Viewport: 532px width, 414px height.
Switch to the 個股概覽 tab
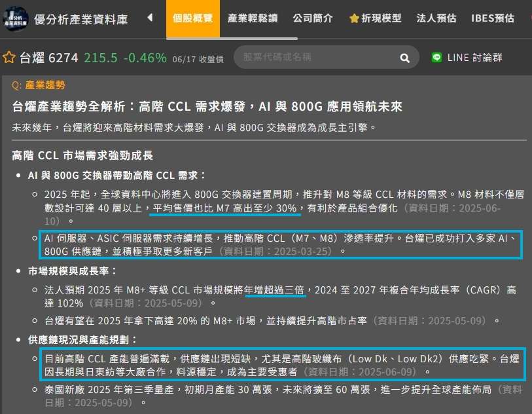(193, 18)
